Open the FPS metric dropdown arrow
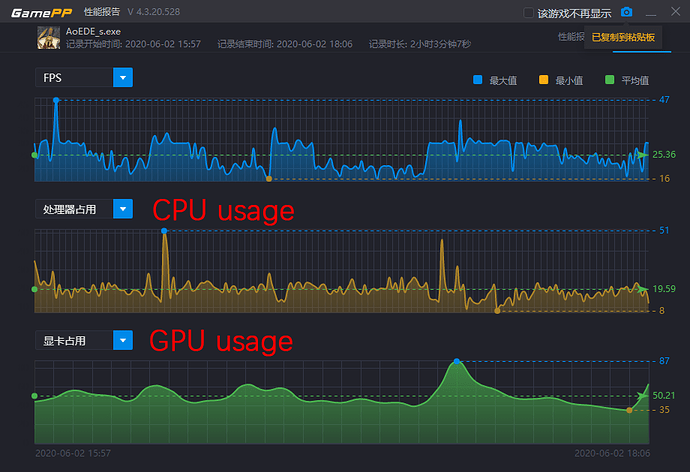Image resolution: width=690 pixels, height=472 pixels. [123, 78]
